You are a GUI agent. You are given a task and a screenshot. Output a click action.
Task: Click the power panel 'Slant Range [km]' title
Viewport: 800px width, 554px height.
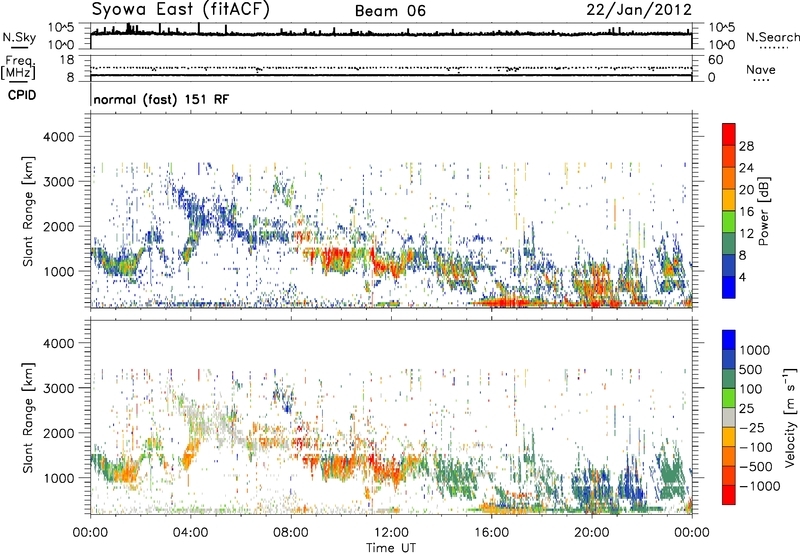pyautogui.click(x=28, y=211)
